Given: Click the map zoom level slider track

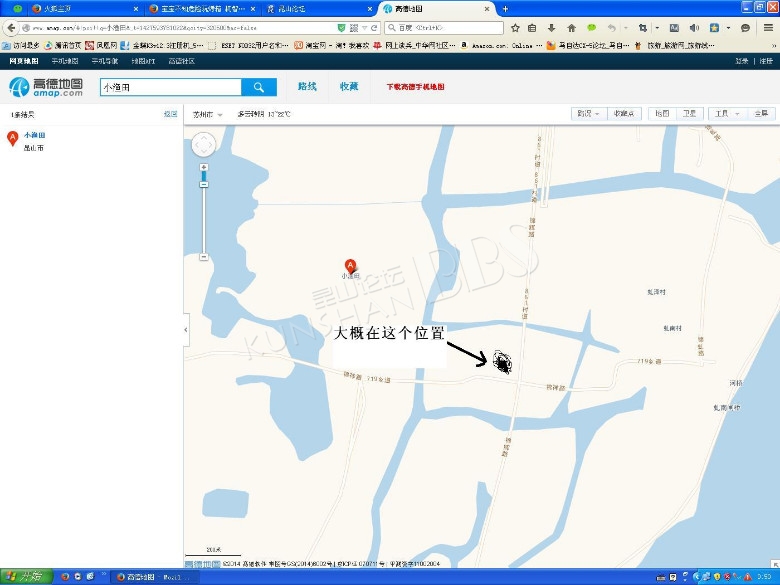Looking at the screenshot, I should [x=204, y=215].
